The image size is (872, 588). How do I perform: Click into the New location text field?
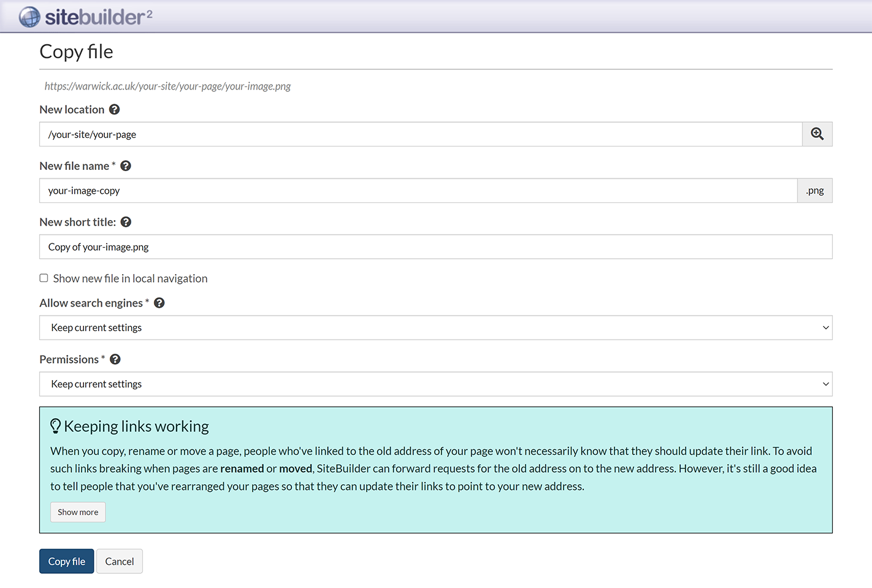coord(420,134)
